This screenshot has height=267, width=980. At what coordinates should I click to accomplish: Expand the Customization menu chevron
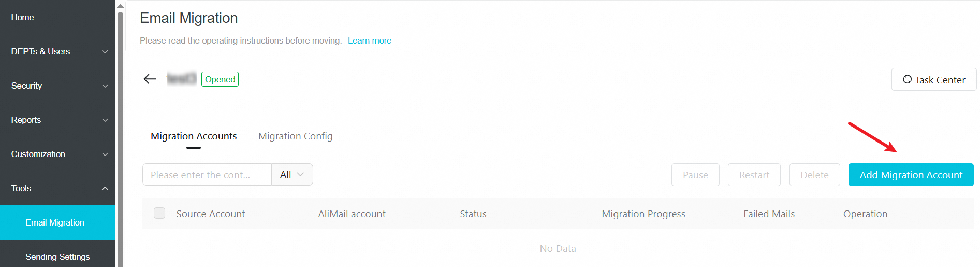pos(105,154)
